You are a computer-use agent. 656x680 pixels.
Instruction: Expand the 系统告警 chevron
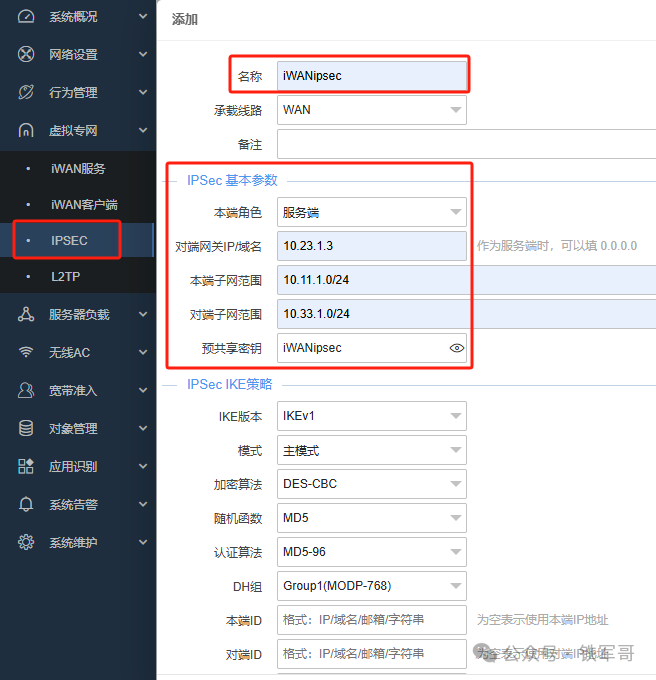pyautogui.click(x=143, y=504)
